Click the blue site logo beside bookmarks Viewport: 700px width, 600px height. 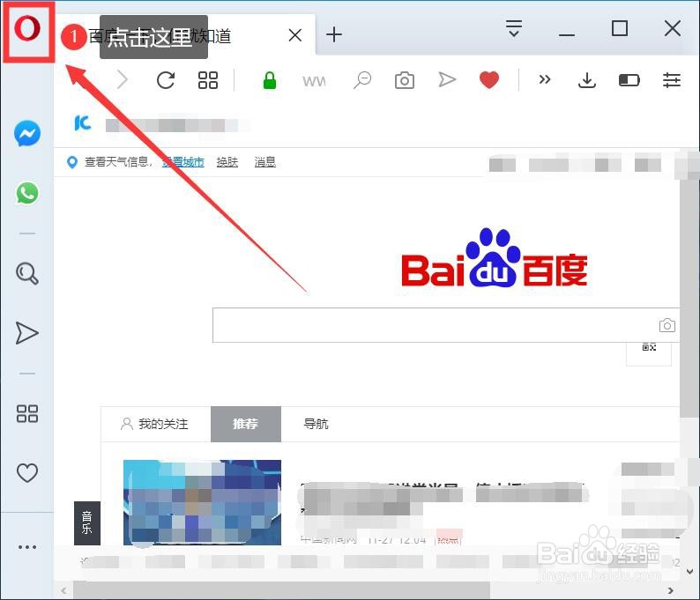[x=83, y=122]
